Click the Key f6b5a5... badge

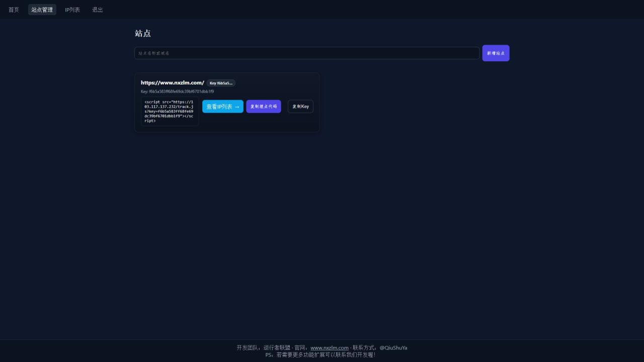pyautogui.click(x=221, y=83)
